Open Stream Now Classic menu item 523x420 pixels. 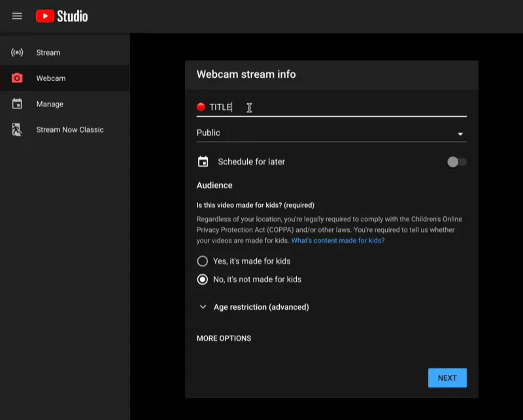point(70,129)
